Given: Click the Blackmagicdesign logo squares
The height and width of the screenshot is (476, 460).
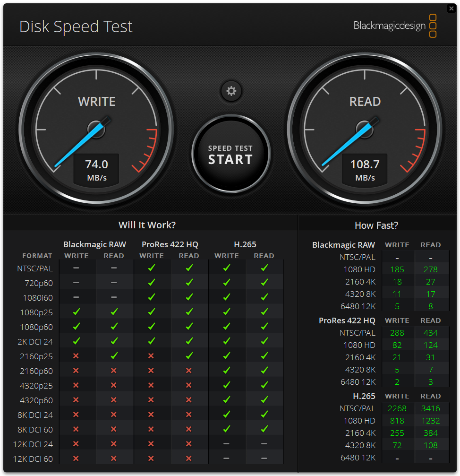Looking at the screenshot, I should tap(433, 26).
